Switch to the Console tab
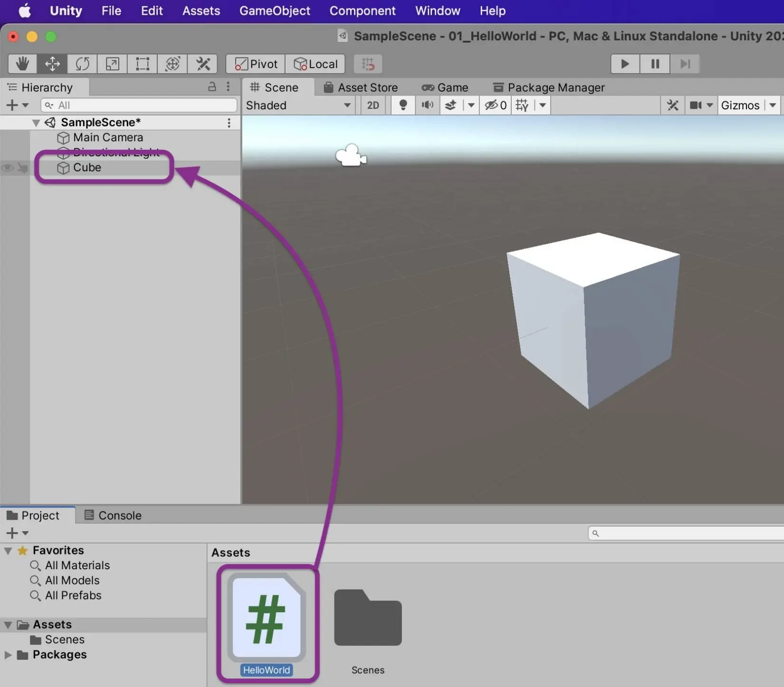The height and width of the screenshot is (687, 784). (113, 515)
